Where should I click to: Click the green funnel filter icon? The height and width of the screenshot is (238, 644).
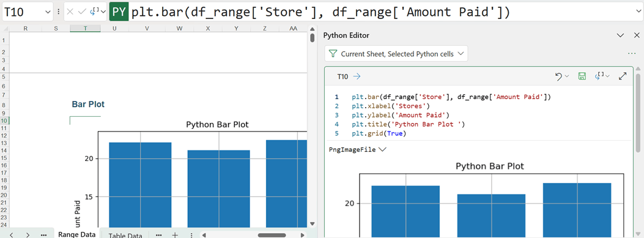coord(333,54)
